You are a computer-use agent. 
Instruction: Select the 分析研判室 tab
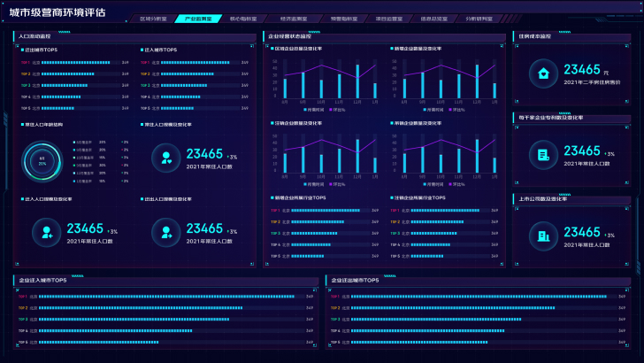[x=479, y=19]
